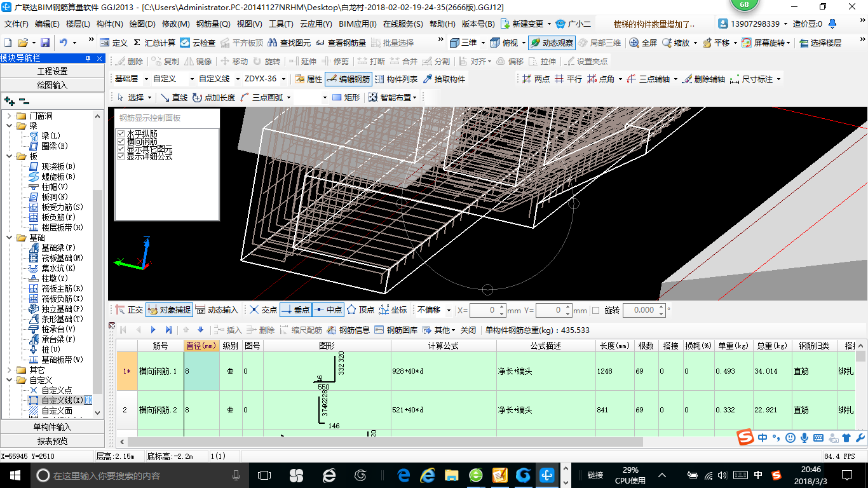868x488 pixels.
Task: Click the Save disk icon in toolbar
Action: (45, 43)
